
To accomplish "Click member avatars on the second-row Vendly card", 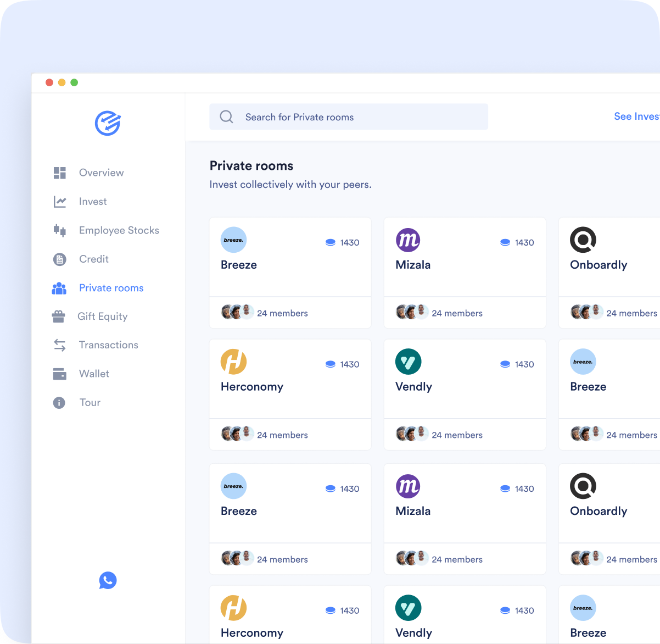I will tap(412, 434).
